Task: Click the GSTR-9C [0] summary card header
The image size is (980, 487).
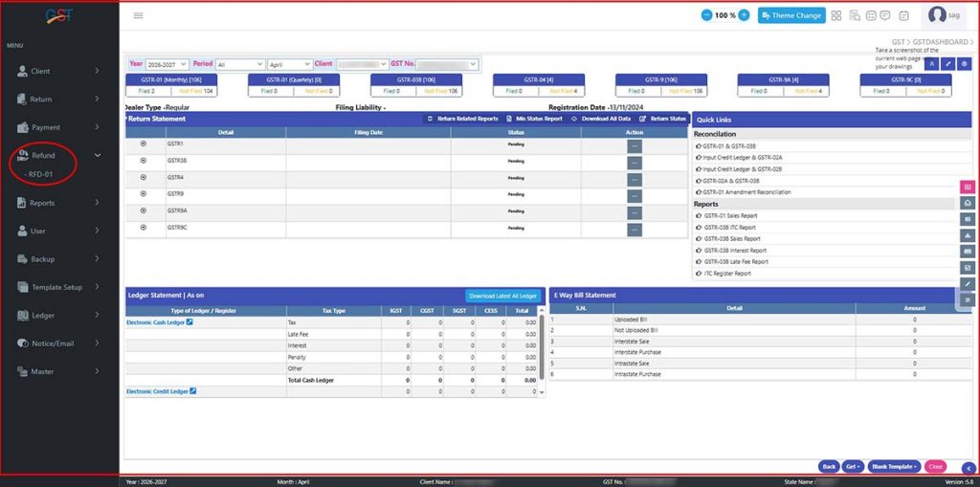Action: coord(906,80)
